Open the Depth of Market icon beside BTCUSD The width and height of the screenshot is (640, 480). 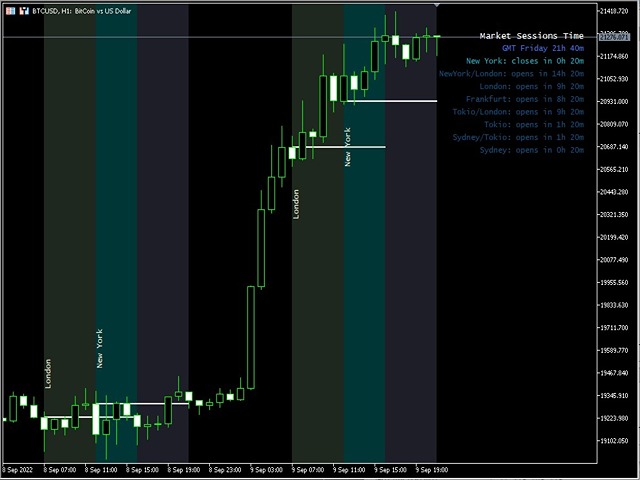[10, 11]
